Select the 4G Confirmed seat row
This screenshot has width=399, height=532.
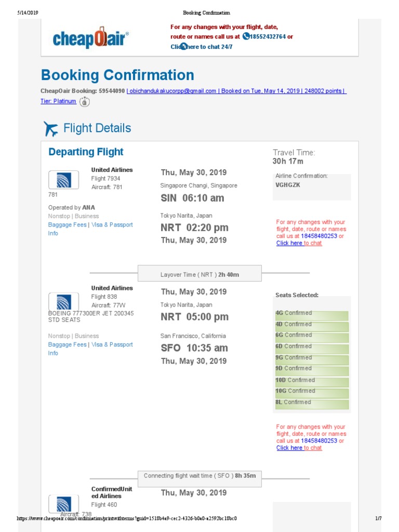click(x=312, y=313)
